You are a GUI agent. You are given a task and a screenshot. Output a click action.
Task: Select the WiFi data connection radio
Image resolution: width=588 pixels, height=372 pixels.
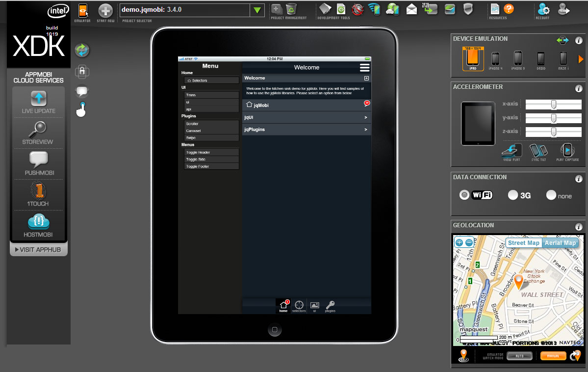pyautogui.click(x=464, y=195)
